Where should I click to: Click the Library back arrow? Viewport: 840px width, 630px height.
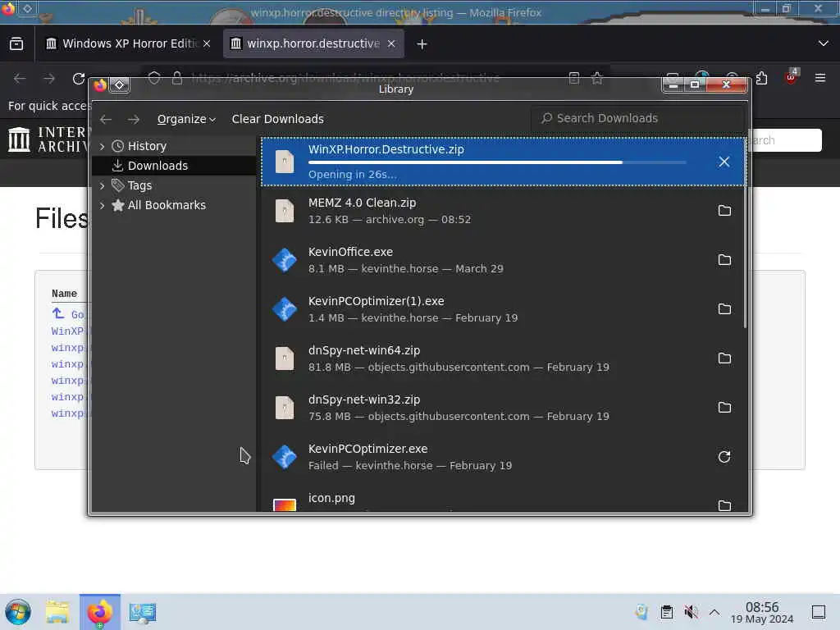(x=106, y=119)
